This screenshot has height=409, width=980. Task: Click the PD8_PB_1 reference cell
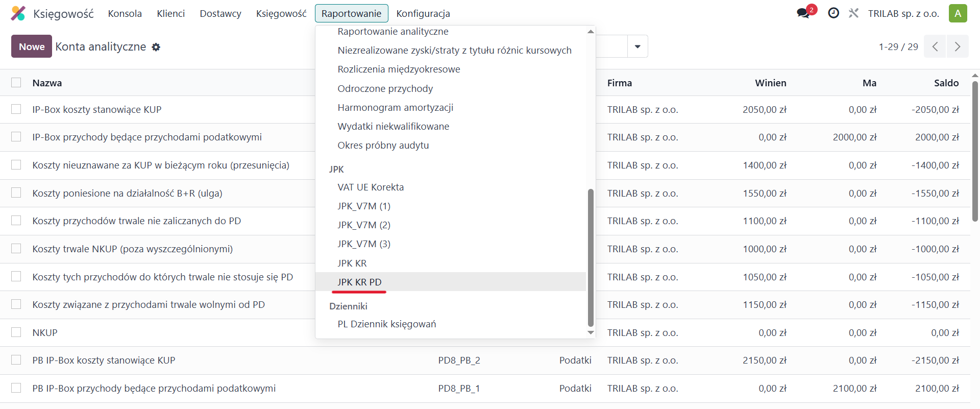[x=459, y=388]
